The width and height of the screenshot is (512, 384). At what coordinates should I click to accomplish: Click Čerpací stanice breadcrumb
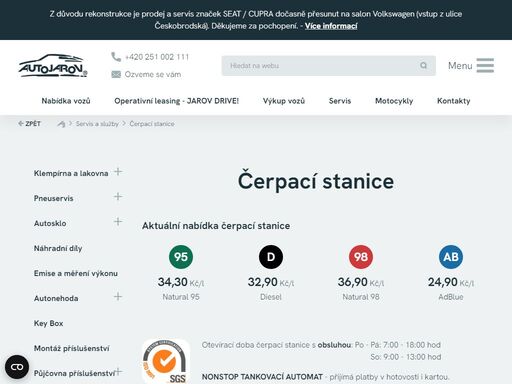152,124
